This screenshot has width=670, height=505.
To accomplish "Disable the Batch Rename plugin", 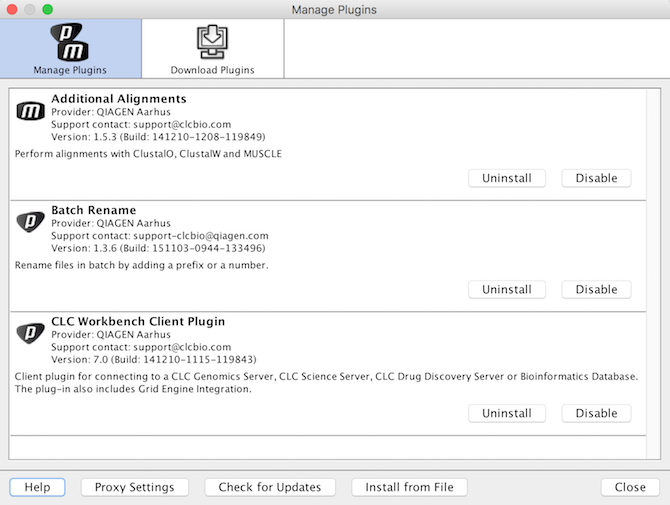I will pyautogui.click(x=596, y=290).
